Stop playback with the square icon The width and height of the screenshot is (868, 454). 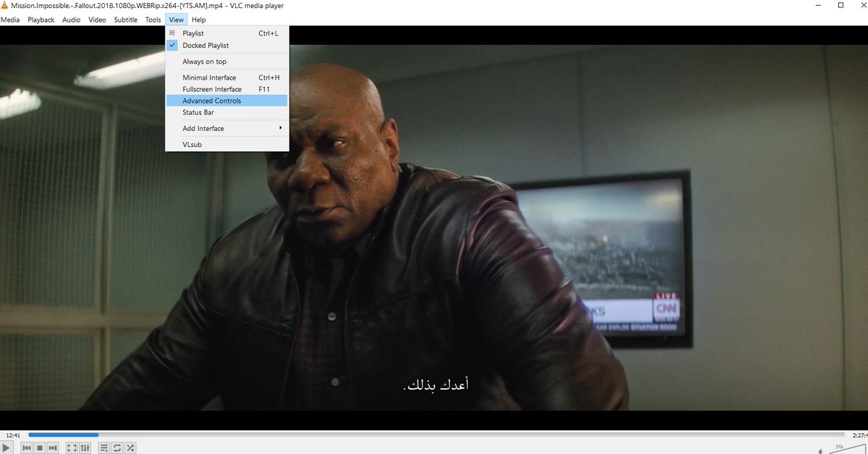pos(40,448)
